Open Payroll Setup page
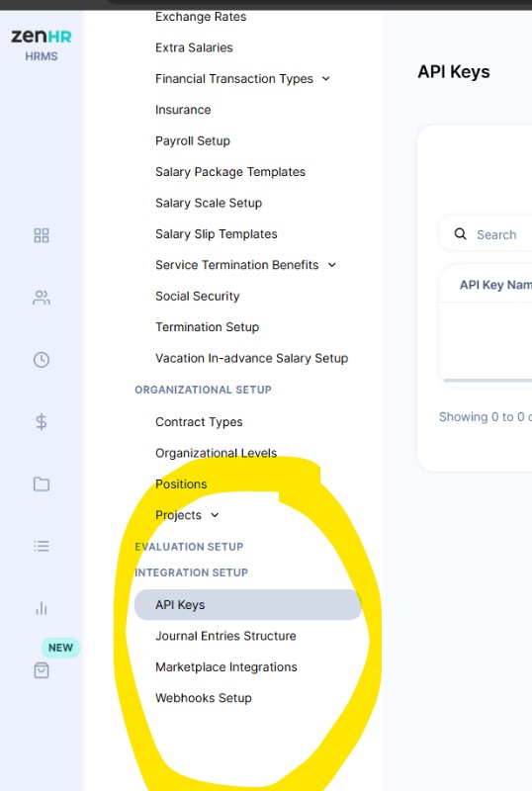Screen dimensions: 532x791 click(x=192, y=140)
